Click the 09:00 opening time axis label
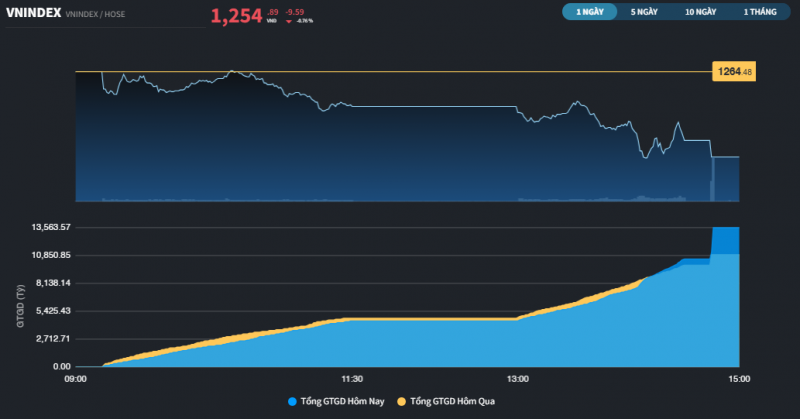 [75, 379]
